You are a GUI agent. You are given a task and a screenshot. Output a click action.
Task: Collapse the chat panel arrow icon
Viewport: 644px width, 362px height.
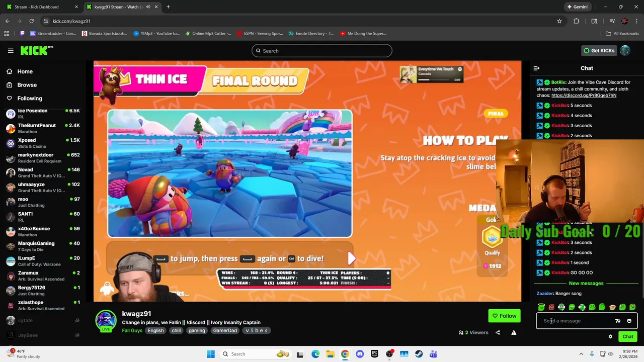(x=536, y=68)
